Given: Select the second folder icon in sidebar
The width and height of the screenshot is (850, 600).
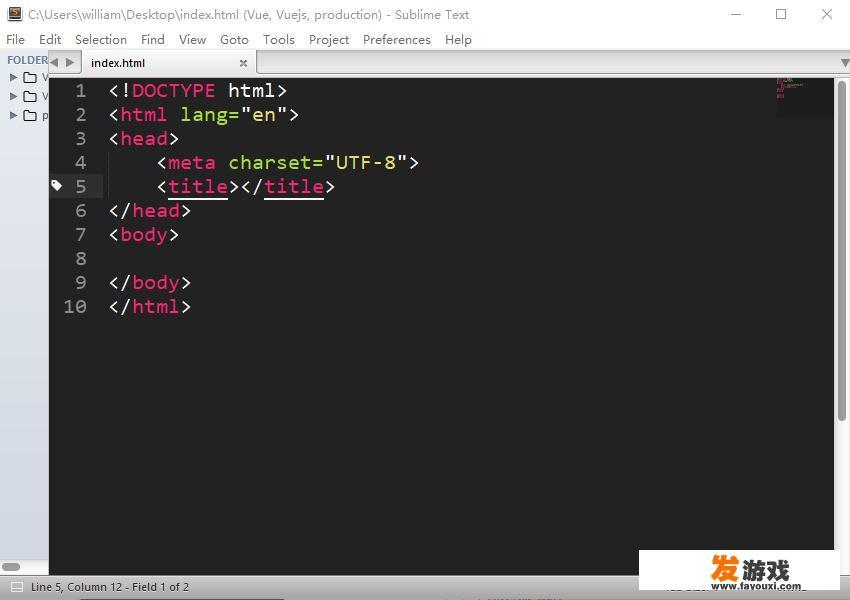Looking at the screenshot, I should pos(30,96).
